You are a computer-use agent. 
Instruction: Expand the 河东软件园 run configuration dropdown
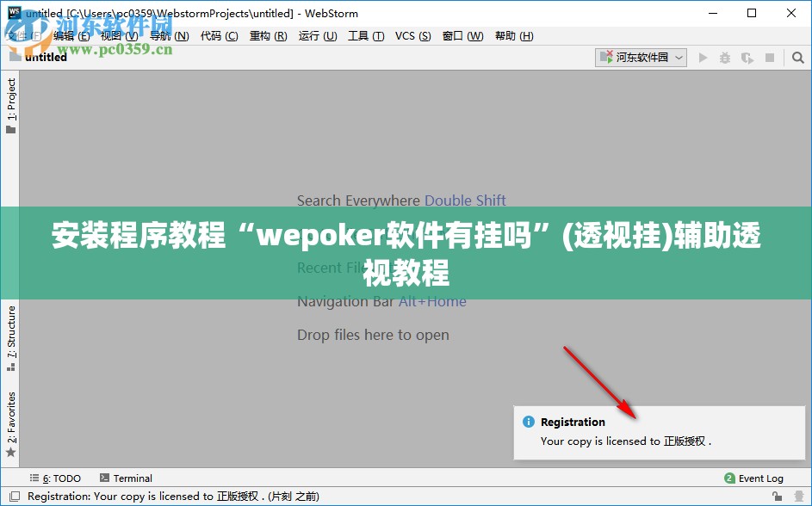[x=642, y=58]
